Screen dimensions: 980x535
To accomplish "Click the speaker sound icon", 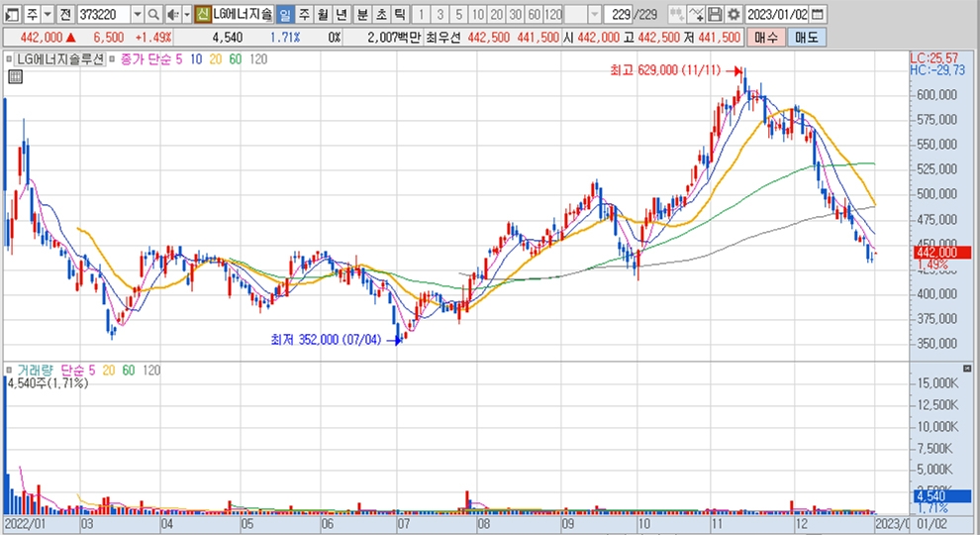I will (x=173, y=14).
